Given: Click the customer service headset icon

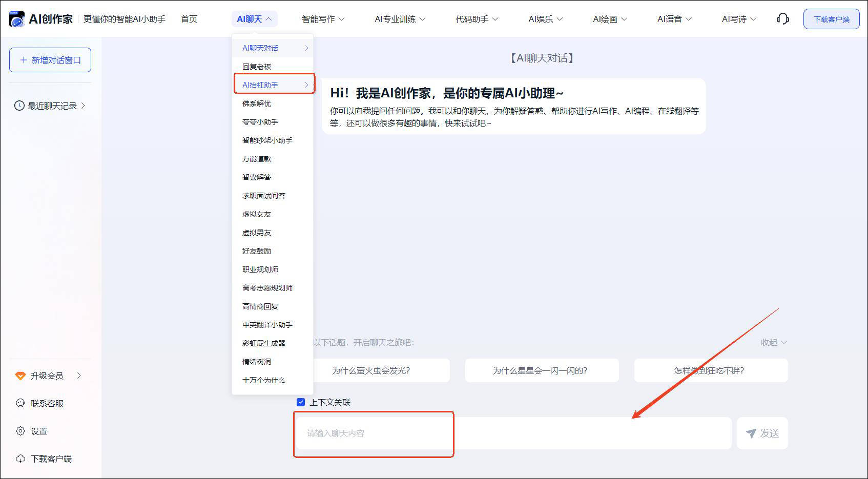Looking at the screenshot, I should tap(782, 19).
